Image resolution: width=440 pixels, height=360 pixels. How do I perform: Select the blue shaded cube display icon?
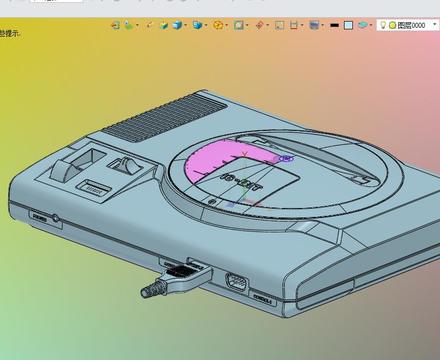[177, 25]
